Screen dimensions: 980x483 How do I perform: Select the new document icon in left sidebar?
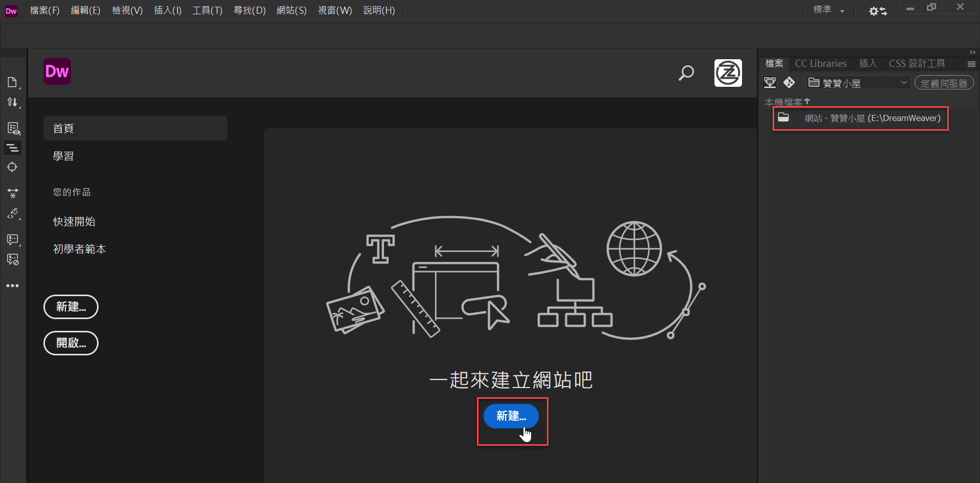(x=13, y=82)
